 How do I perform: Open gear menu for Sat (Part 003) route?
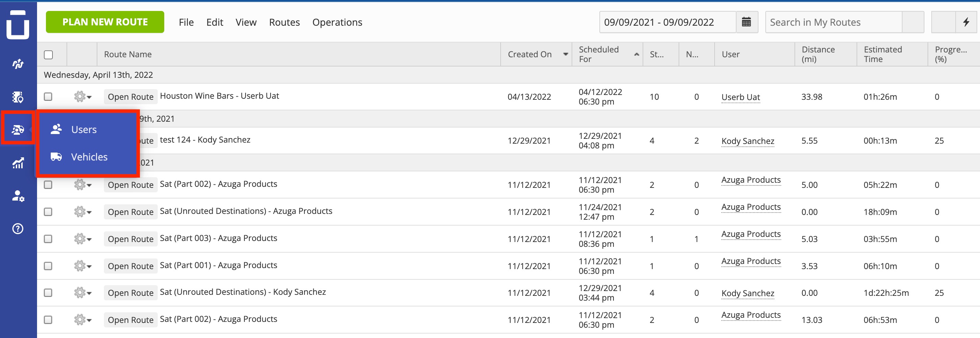pyautogui.click(x=83, y=239)
